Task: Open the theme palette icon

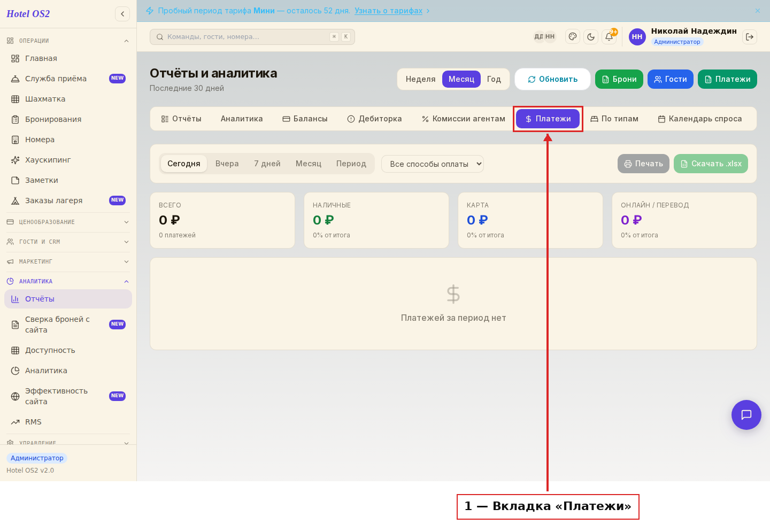Action: (x=573, y=37)
